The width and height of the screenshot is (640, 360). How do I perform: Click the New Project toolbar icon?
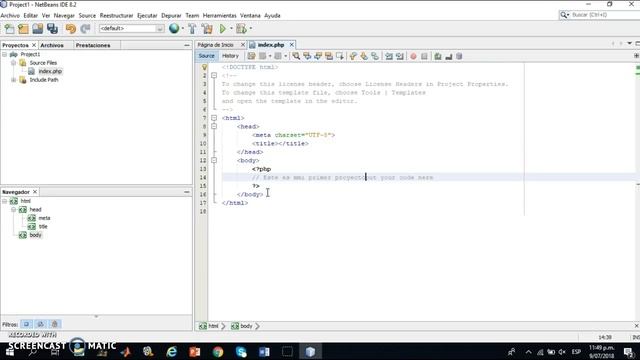click(x=23, y=29)
